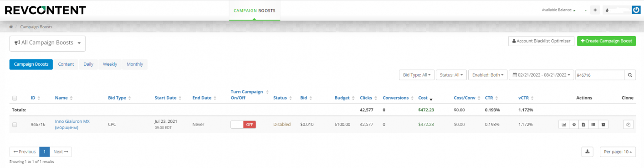The height and width of the screenshot is (168, 644).
Task: Archive campaign 946716 with box icon
Action: pos(603,124)
